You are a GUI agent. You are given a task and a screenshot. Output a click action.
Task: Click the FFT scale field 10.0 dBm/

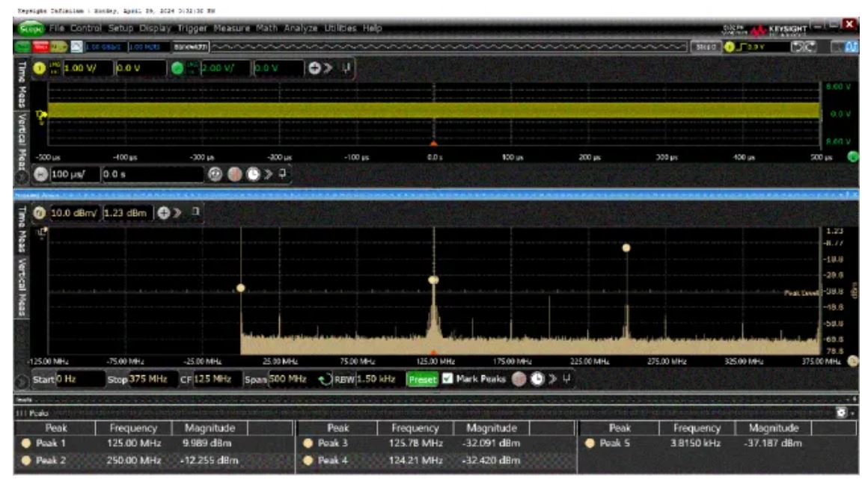click(74, 213)
